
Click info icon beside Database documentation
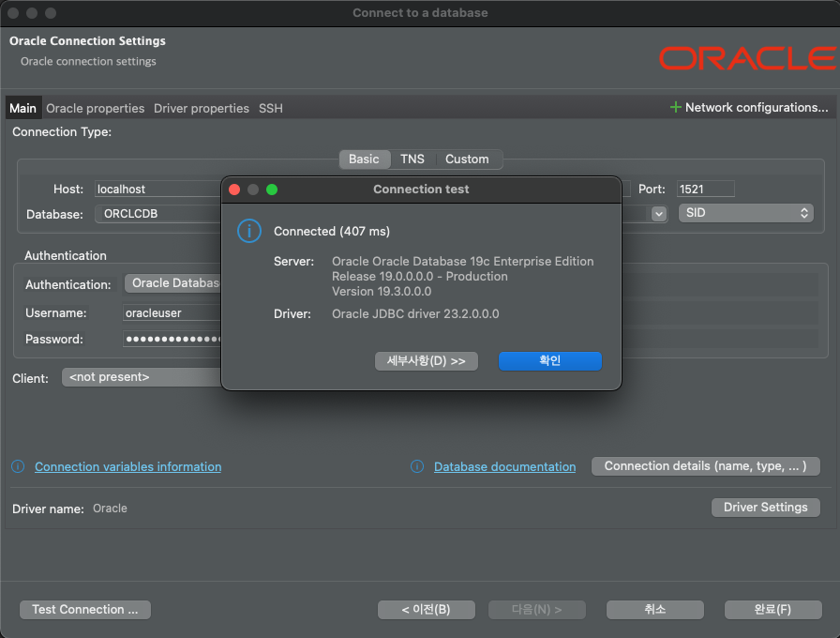click(417, 466)
